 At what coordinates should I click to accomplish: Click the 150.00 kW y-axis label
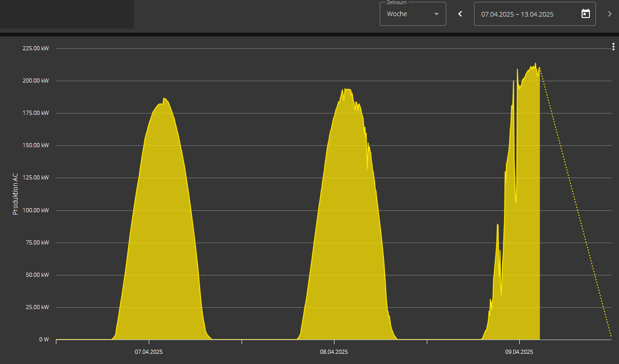(36, 145)
